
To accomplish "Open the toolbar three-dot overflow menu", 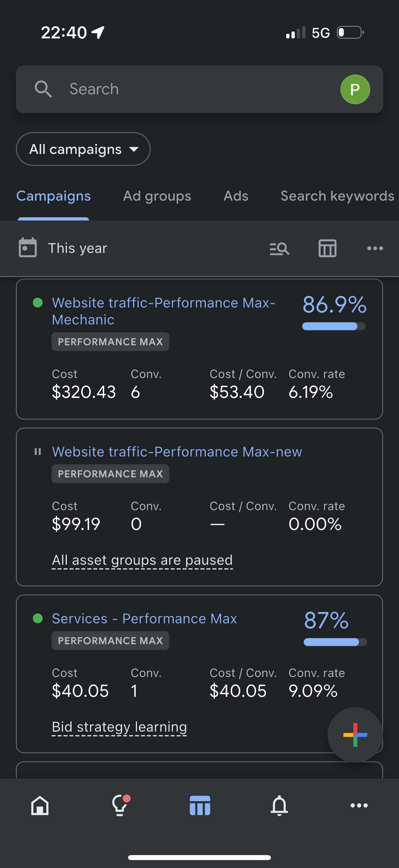I will coord(375,249).
